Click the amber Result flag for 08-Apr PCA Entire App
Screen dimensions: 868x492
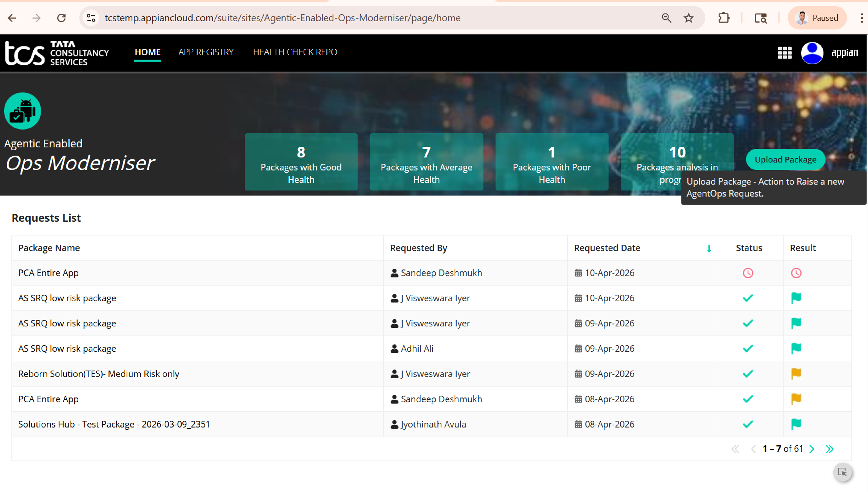[796, 399]
